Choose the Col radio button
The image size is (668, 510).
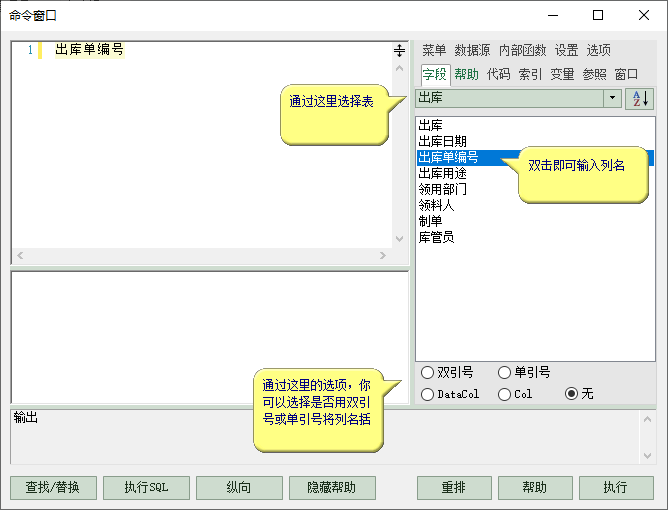pyautogui.click(x=504, y=394)
